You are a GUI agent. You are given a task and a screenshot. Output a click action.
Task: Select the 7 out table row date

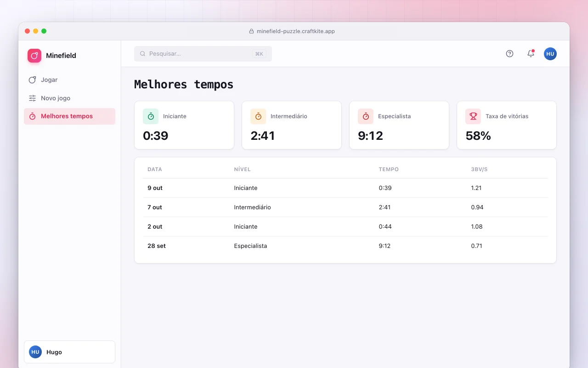155,207
